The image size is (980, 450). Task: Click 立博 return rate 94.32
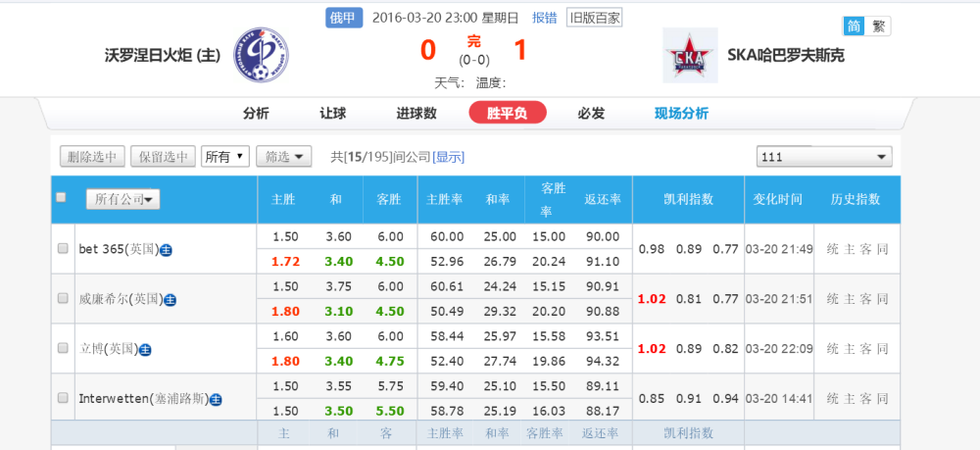point(603,361)
